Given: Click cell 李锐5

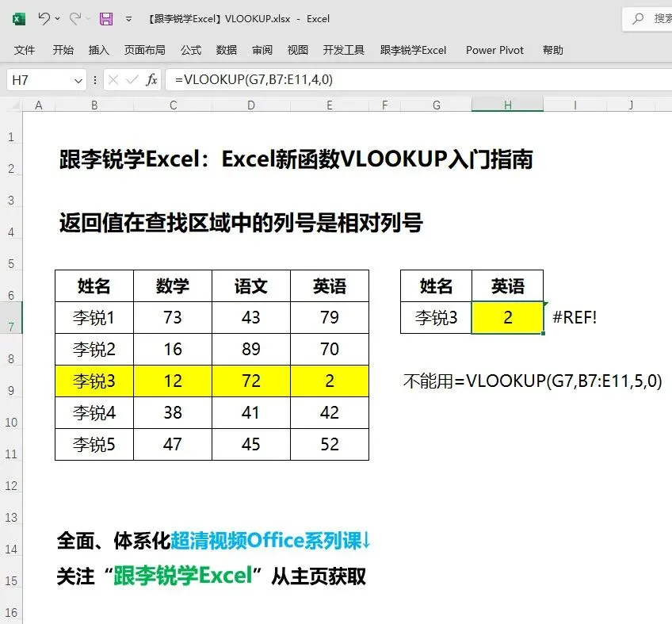Looking at the screenshot, I should (x=94, y=445).
